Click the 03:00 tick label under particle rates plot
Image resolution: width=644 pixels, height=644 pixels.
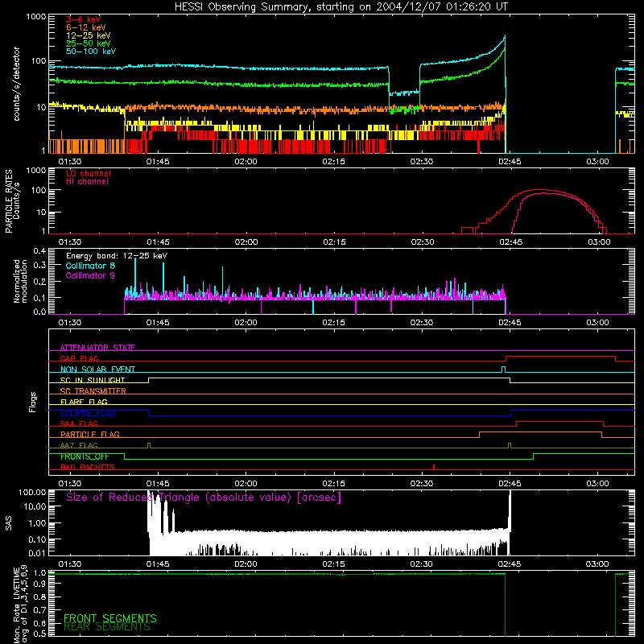[599, 242]
